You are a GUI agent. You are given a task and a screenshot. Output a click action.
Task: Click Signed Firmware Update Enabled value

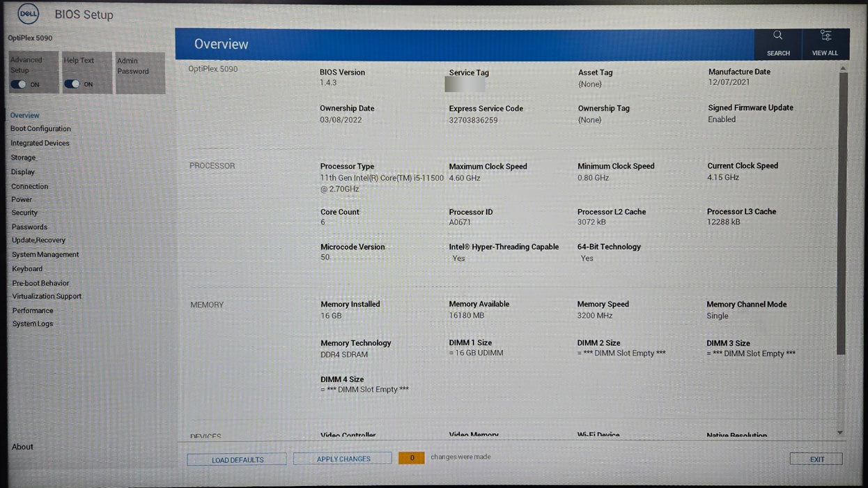pos(722,119)
